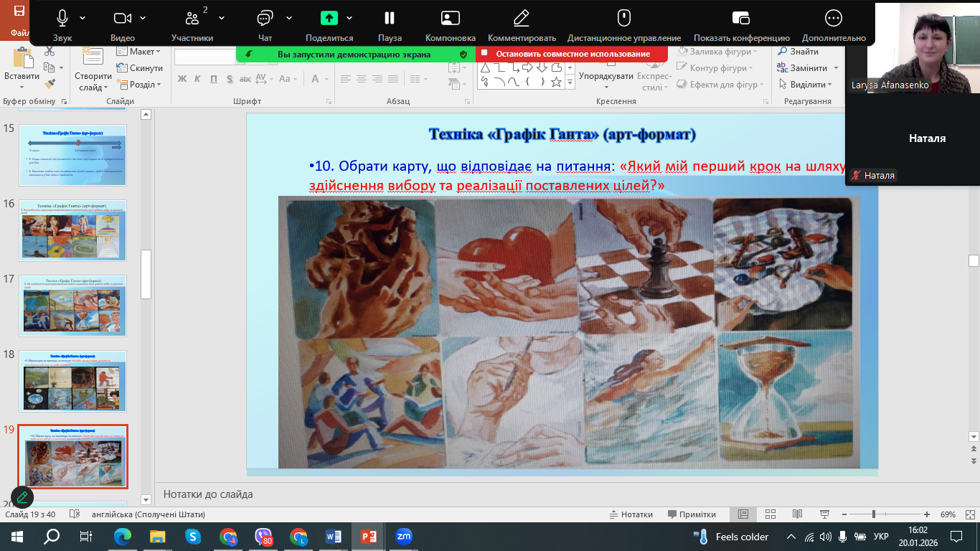Expand chat options arrow next to Чат
The width and height of the screenshot is (980, 551).
(289, 18)
